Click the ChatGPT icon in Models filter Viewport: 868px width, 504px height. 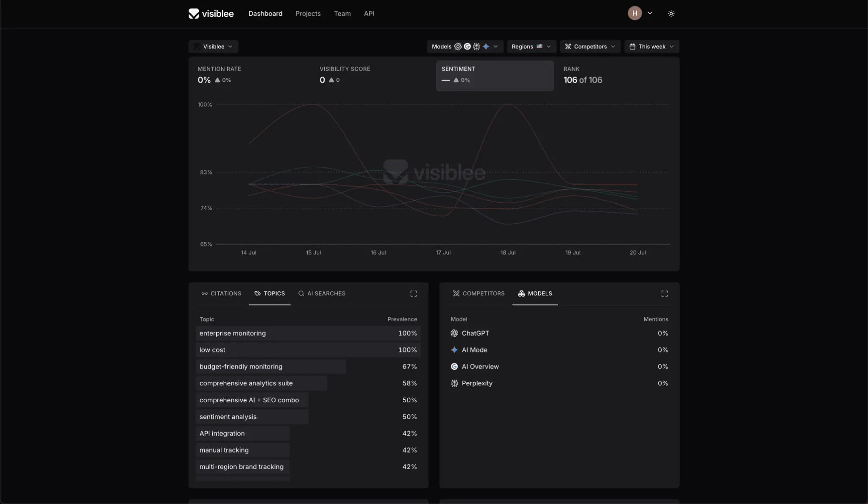point(458,47)
